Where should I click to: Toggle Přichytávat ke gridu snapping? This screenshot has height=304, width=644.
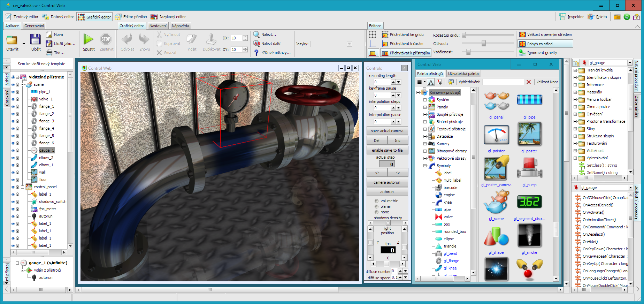pyautogui.click(x=402, y=35)
